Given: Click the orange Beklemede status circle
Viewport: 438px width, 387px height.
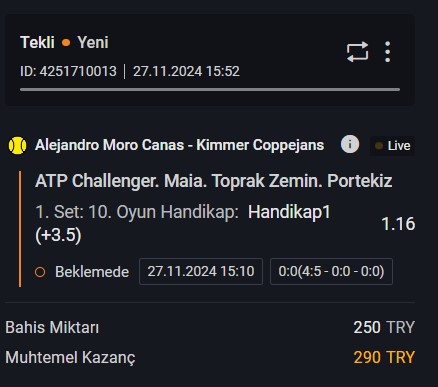Looking at the screenshot, I should point(40,272).
